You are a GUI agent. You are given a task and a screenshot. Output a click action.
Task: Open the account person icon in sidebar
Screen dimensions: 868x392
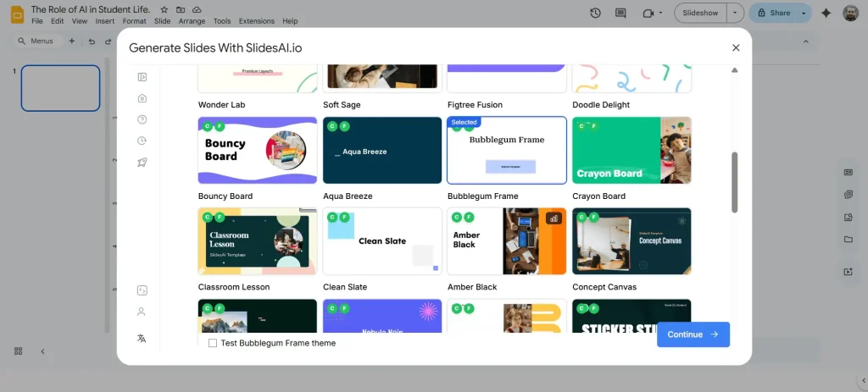coord(142,312)
